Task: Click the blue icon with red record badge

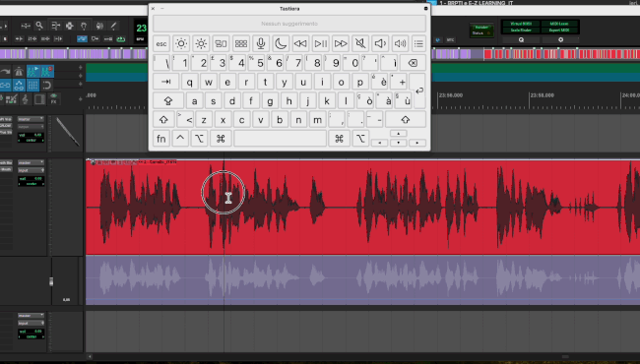Action: click(x=47, y=72)
